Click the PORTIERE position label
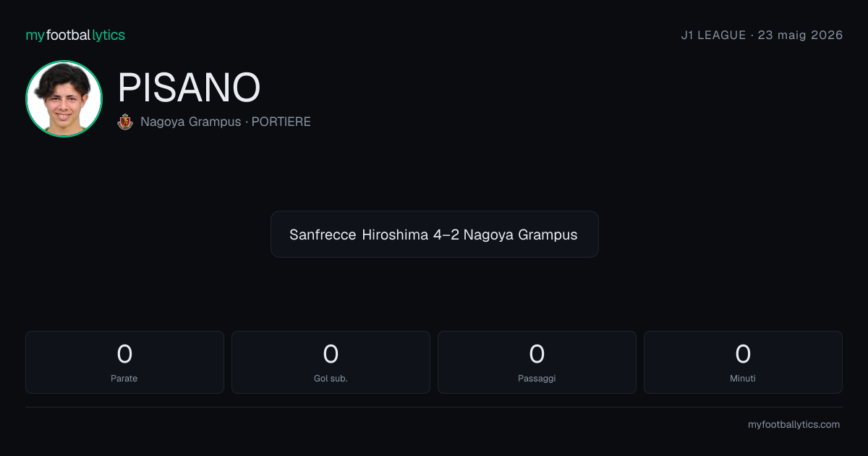Viewport: 868px width, 456px height. 281,122
